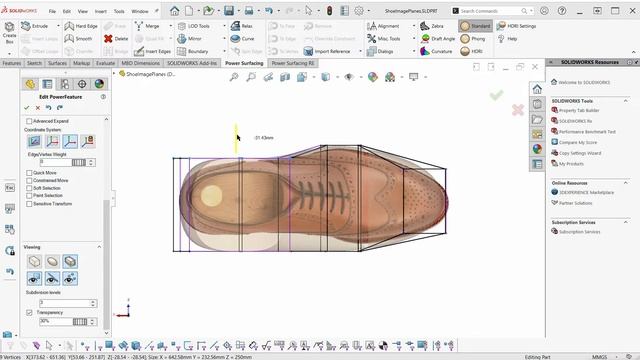Open Merge dropdown arrow
This screenshot has width=640, height=360.
point(171,26)
